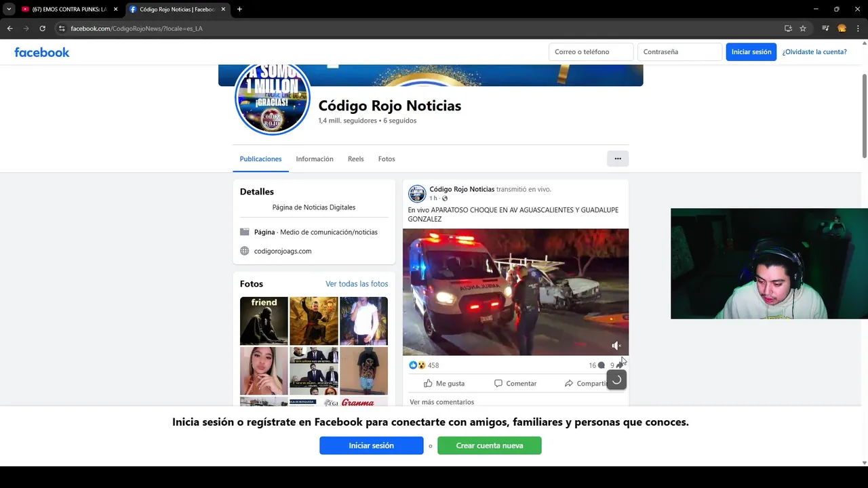Switch to the Fotos tab
The width and height of the screenshot is (868, 488).
point(387,159)
